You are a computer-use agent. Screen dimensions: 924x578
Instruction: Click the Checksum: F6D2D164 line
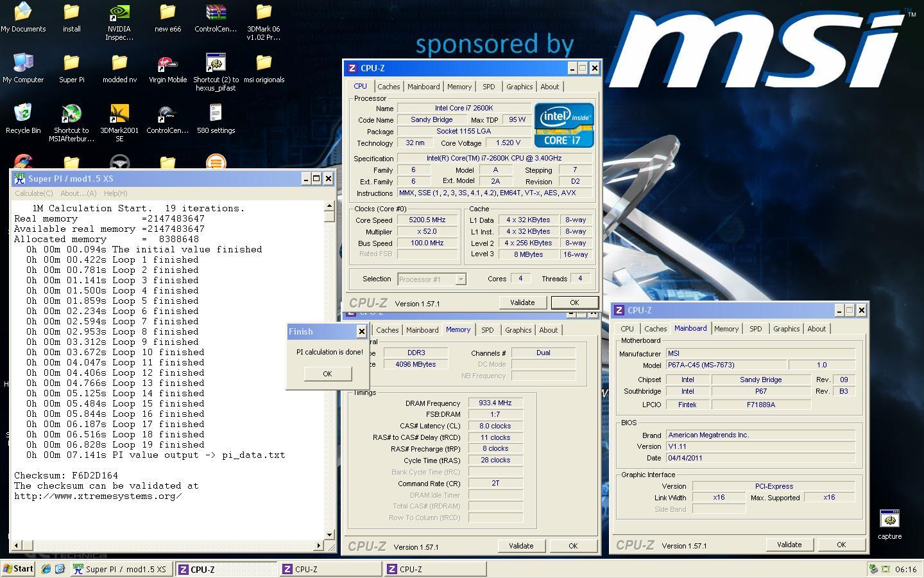click(x=66, y=476)
